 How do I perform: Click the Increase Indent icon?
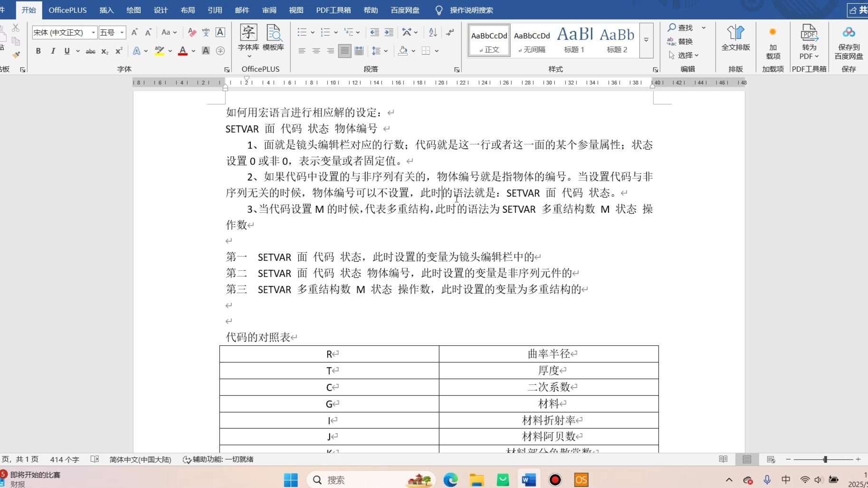(x=389, y=32)
